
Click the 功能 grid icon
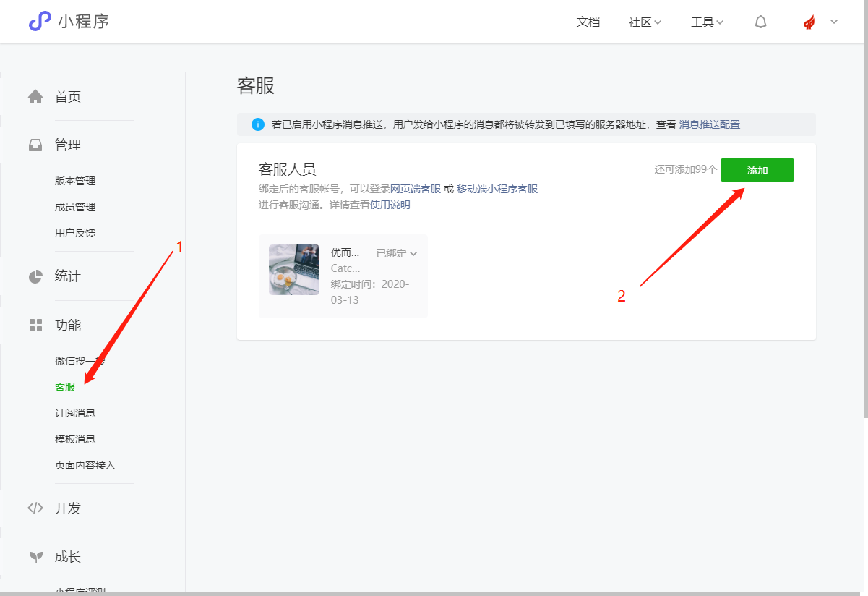(35, 325)
